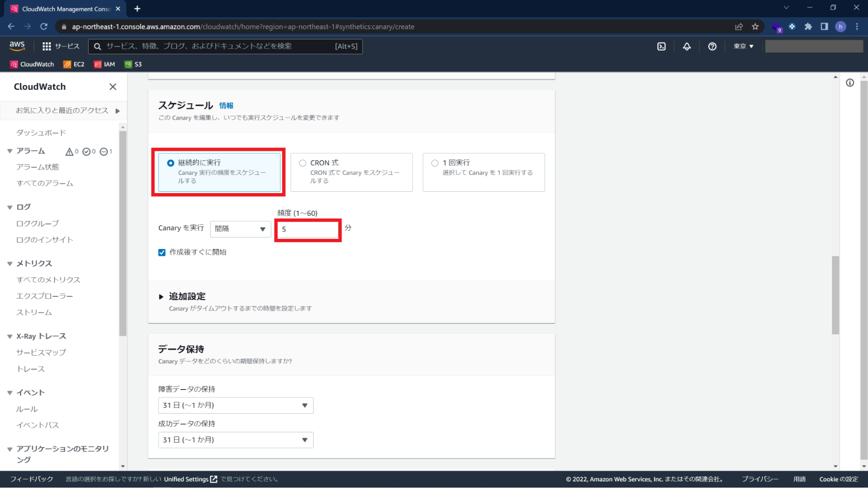868x488 pixels.
Task: Click the IAM favorites shortcut
Action: point(105,64)
